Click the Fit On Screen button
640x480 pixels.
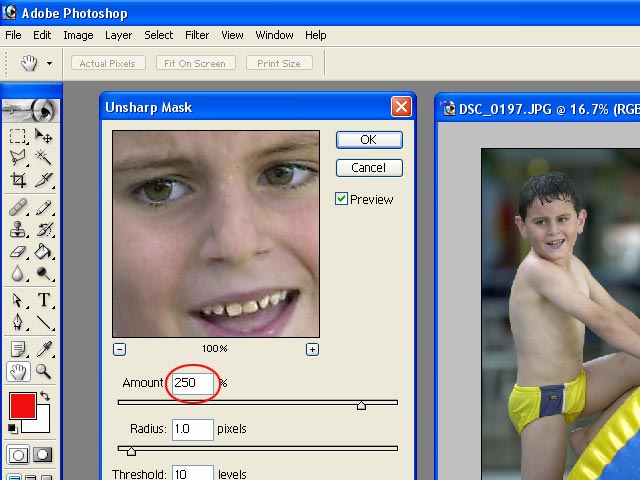(x=195, y=63)
